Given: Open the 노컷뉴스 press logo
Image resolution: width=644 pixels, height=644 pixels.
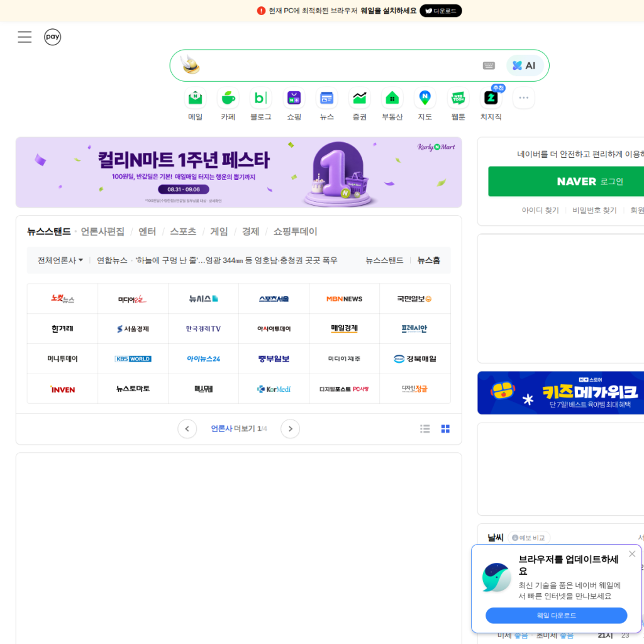Looking at the screenshot, I should pos(62,299).
